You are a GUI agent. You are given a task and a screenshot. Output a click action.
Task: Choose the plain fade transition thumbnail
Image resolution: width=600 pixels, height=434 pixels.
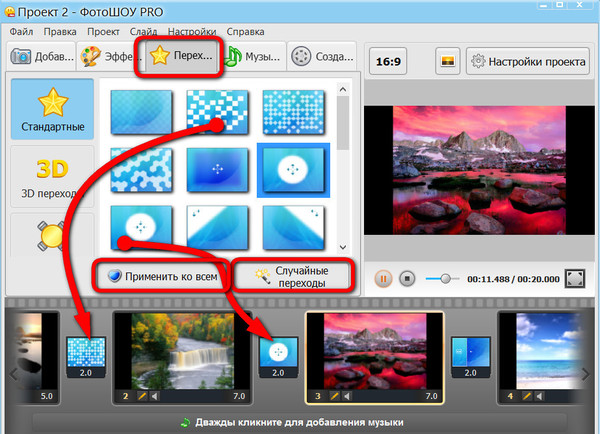pos(141,112)
